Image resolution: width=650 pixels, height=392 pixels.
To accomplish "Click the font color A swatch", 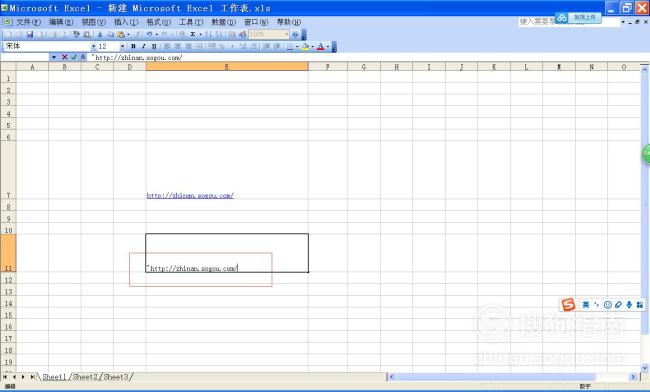I will click(320, 47).
